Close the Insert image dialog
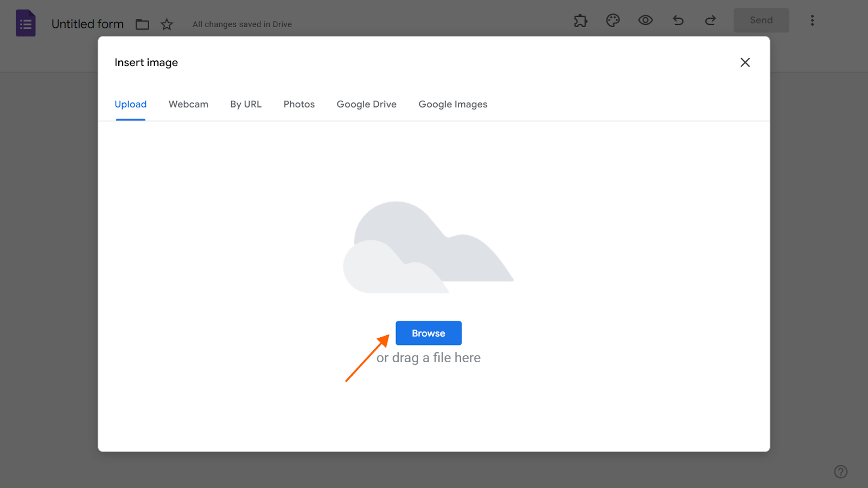This screenshot has width=868, height=488. pyautogui.click(x=745, y=62)
